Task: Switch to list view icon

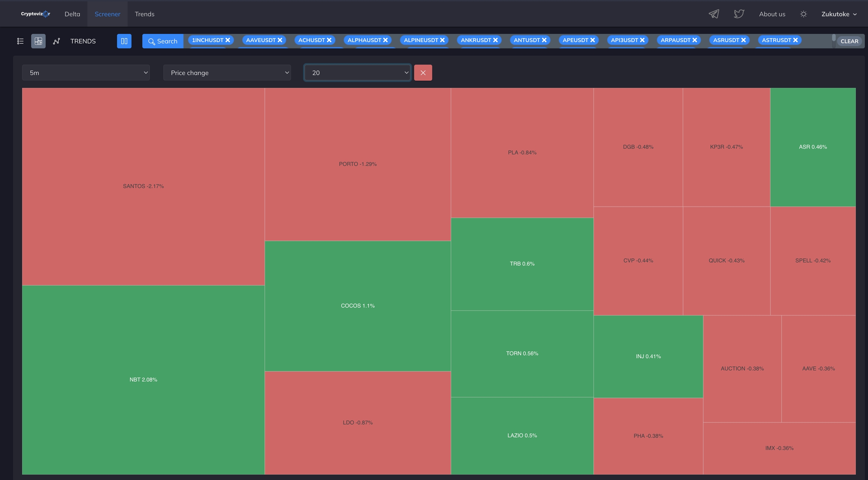Action: [20, 41]
